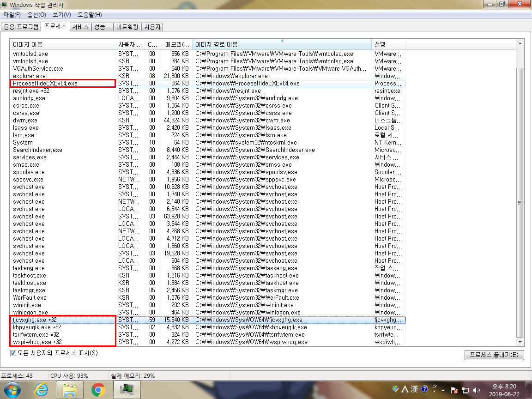The image size is (532, 399).
Task: Select the dwm.exe process
Action: tap(208, 121)
